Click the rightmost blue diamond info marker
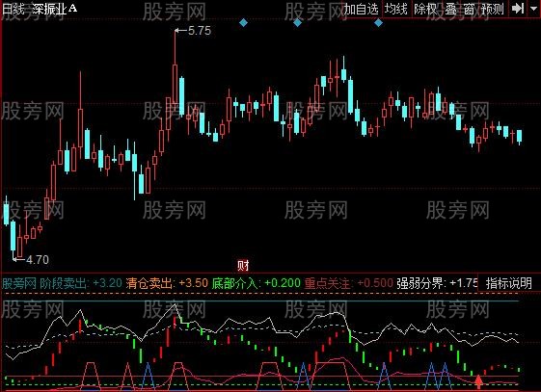 [x=378, y=23]
